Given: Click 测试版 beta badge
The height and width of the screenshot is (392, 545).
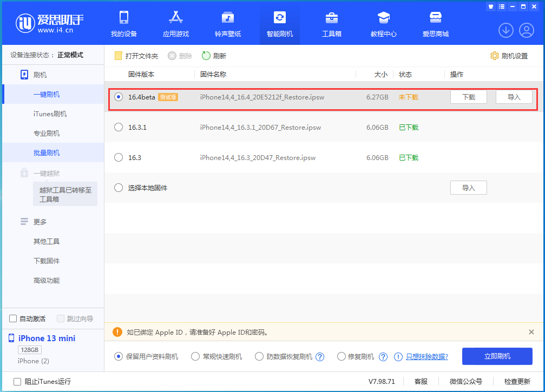Looking at the screenshot, I should coord(168,97).
